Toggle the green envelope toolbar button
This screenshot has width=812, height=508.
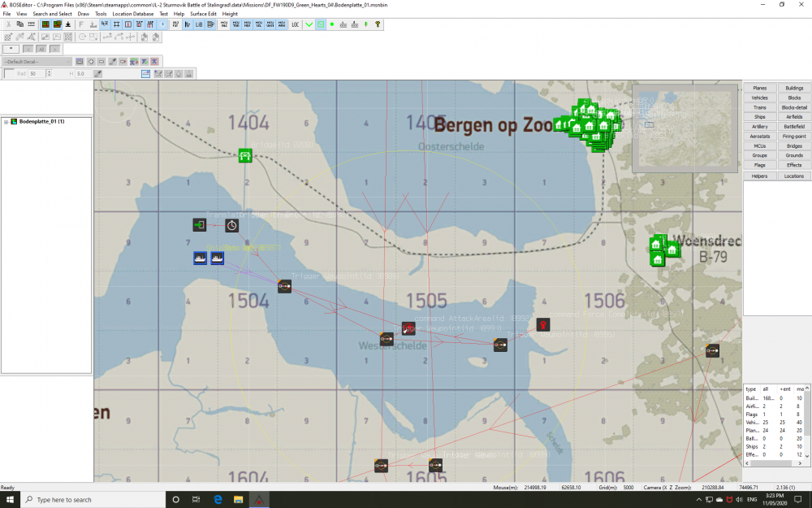pos(321,24)
